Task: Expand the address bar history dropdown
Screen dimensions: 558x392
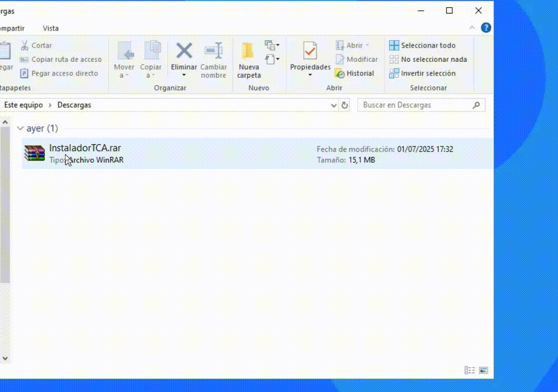Action: click(333, 105)
